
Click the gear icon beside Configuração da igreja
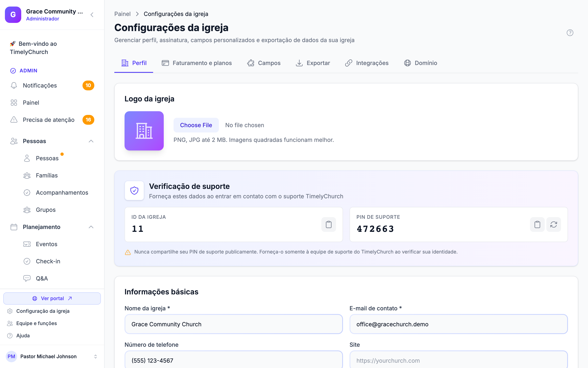10,311
